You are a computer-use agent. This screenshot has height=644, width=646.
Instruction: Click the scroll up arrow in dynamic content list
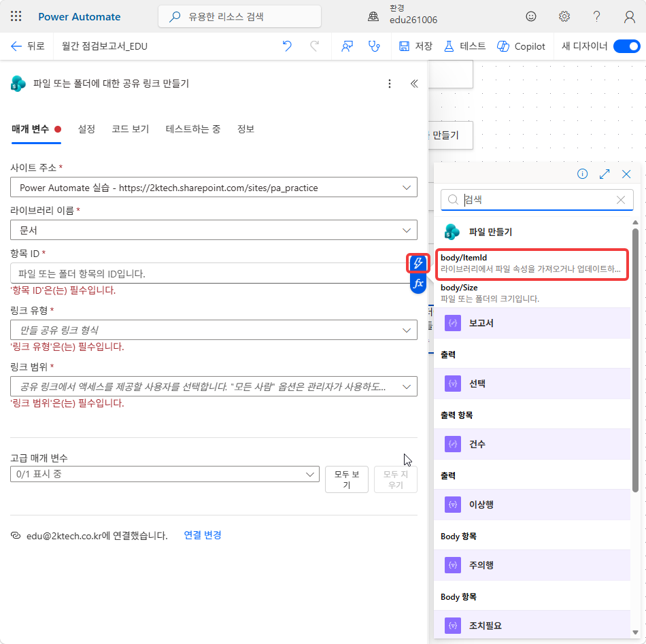[635, 222]
